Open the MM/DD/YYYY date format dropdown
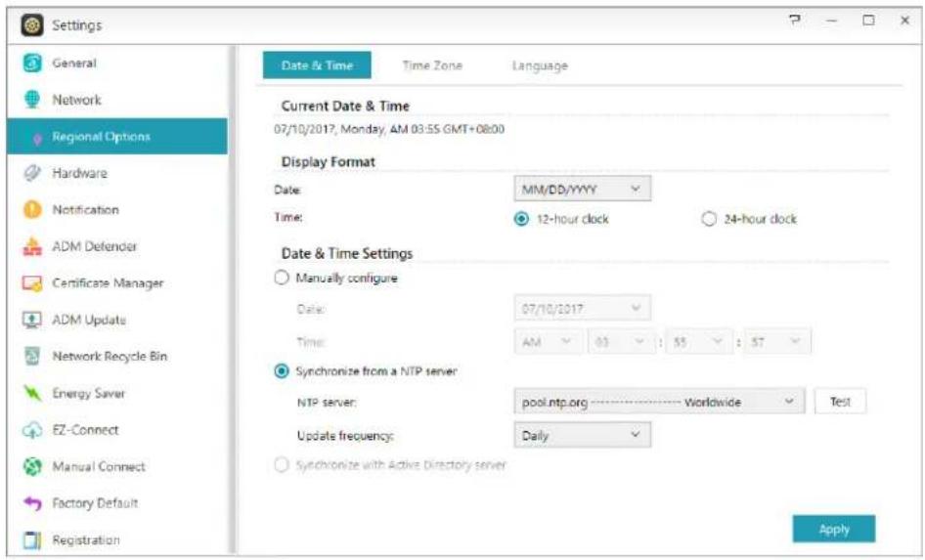Image resolution: width=925 pixels, height=560 pixels. pyautogui.click(x=582, y=190)
